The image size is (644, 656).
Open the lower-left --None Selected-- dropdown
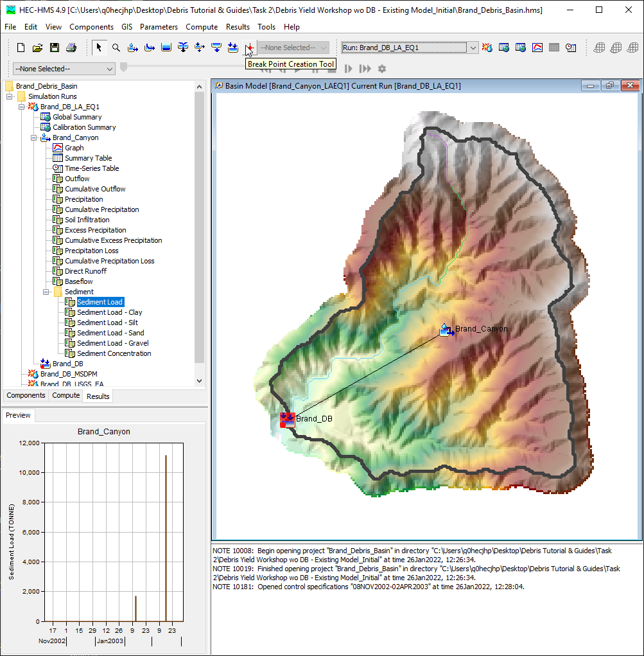point(64,69)
